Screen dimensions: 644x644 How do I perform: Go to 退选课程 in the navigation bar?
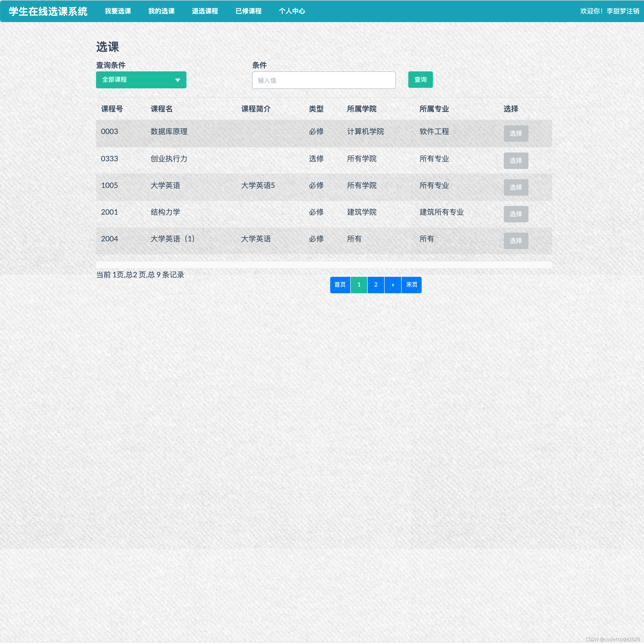[205, 11]
